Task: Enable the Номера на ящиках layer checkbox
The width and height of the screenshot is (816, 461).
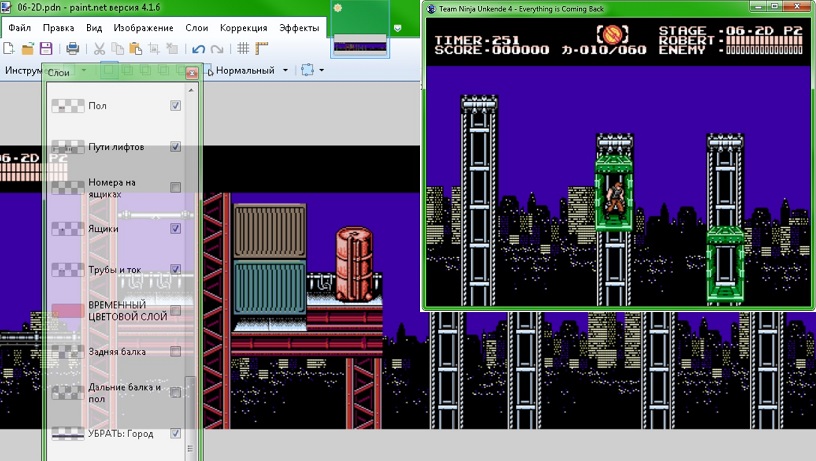Action: pyautogui.click(x=175, y=187)
